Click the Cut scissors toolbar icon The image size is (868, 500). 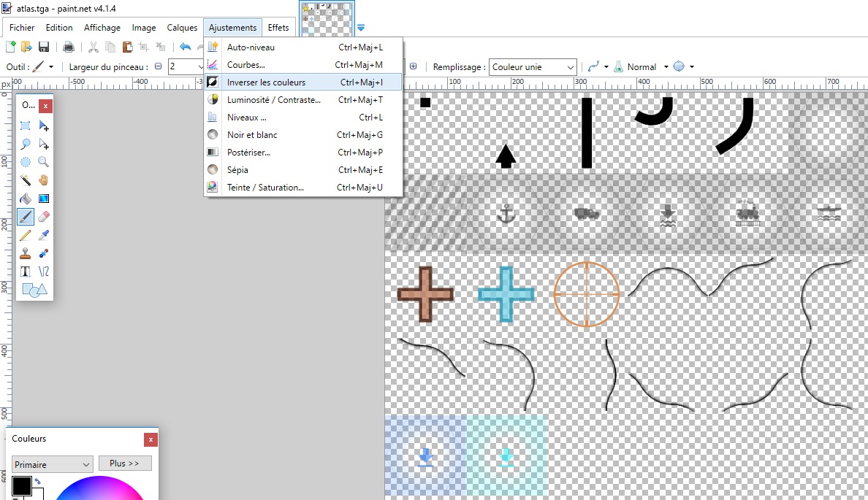pyautogui.click(x=94, y=47)
